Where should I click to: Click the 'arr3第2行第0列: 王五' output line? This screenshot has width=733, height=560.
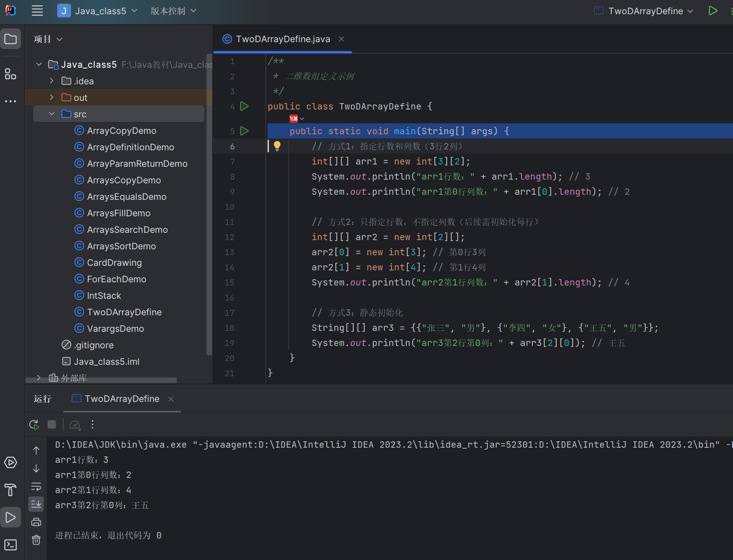coord(102,505)
